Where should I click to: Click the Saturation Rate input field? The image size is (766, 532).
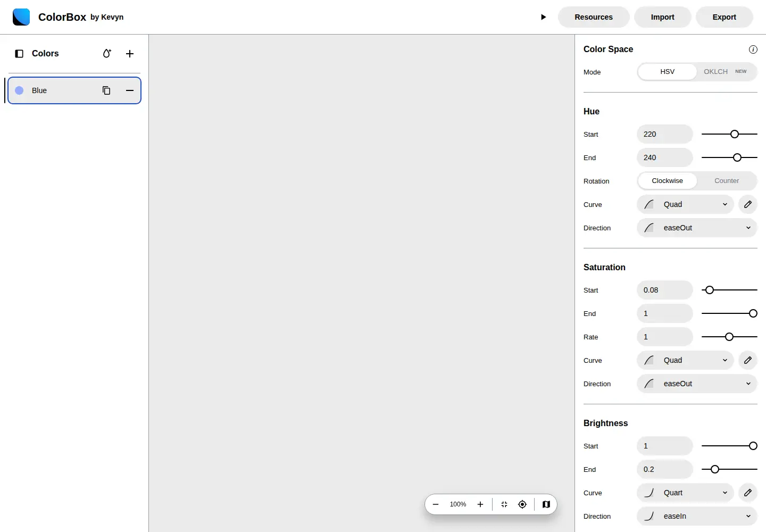coord(665,337)
